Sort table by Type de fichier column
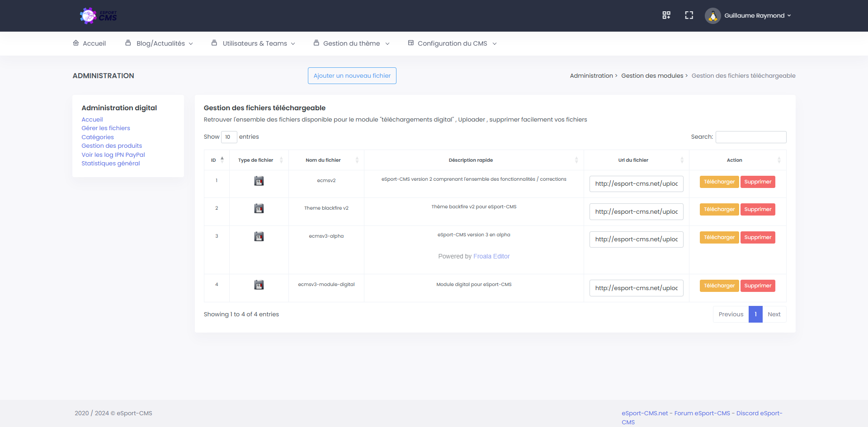868x427 pixels. coord(259,160)
